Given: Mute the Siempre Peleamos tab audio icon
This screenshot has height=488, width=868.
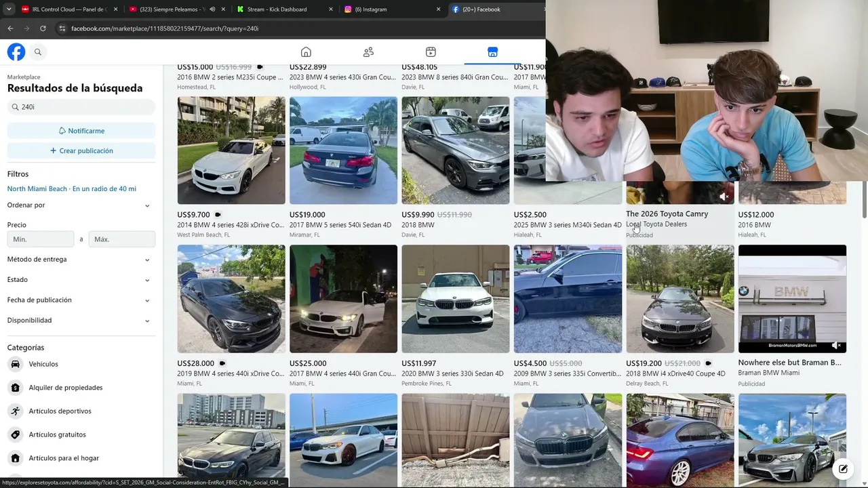Looking at the screenshot, I should click(x=212, y=9).
